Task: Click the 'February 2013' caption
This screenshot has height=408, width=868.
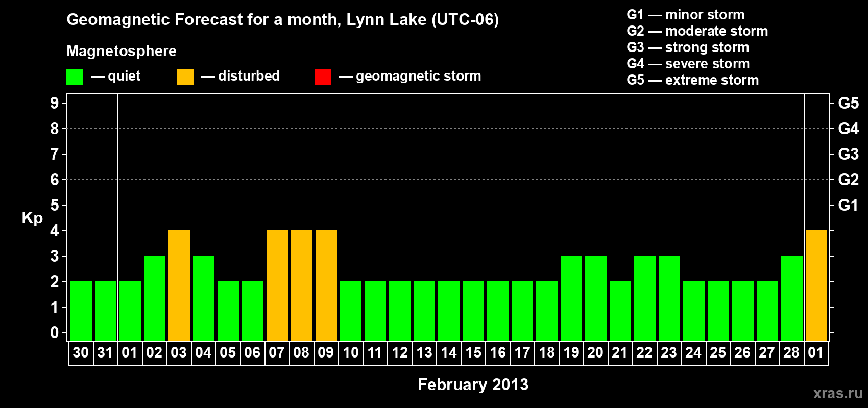Action: [x=473, y=385]
